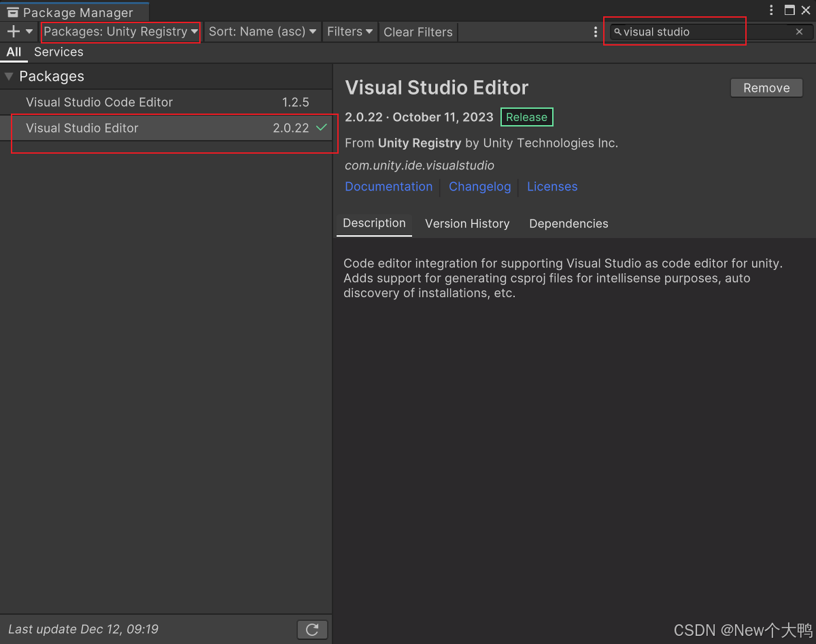Select the Description tab
This screenshot has width=816, height=644.
coord(374,224)
